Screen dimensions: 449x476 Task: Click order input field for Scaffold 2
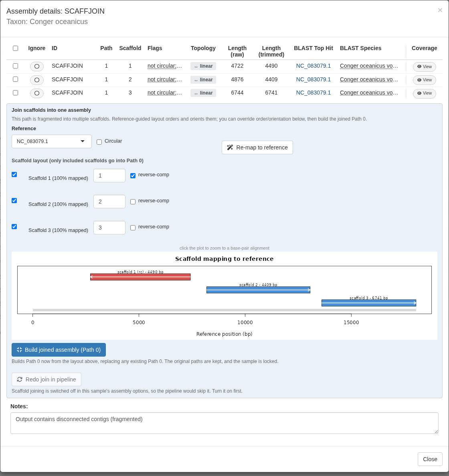point(109,202)
